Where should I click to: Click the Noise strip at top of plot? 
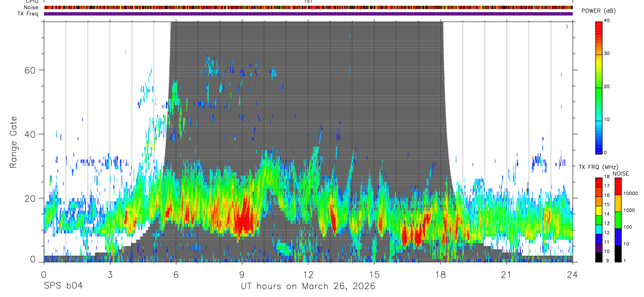pos(308,7)
